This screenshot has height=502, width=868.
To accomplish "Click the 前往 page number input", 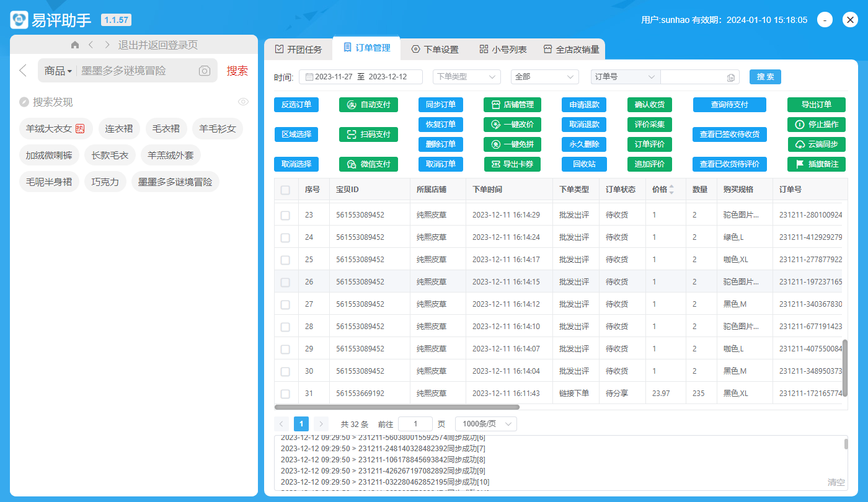I will (415, 424).
